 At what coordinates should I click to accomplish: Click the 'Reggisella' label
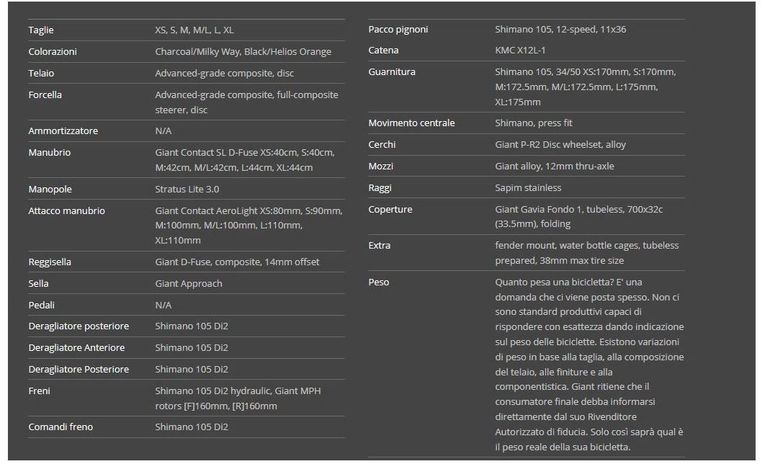click(x=50, y=262)
